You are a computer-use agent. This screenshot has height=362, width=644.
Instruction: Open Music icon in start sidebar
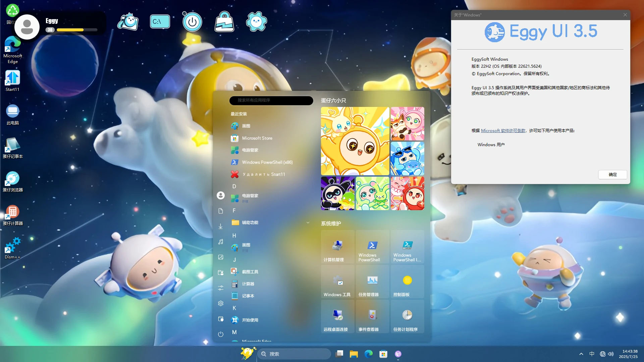pyautogui.click(x=221, y=242)
